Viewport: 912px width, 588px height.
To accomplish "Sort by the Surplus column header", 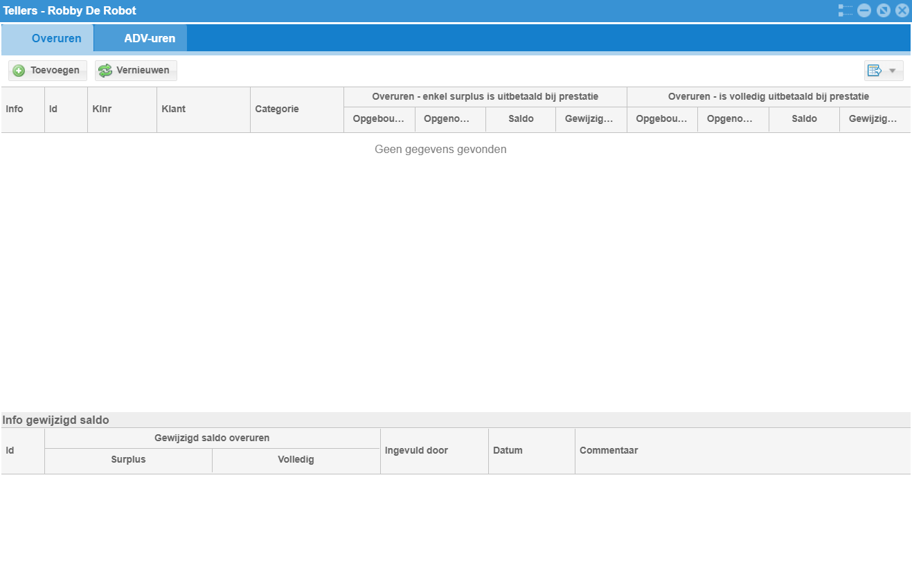I will point(128,460).
